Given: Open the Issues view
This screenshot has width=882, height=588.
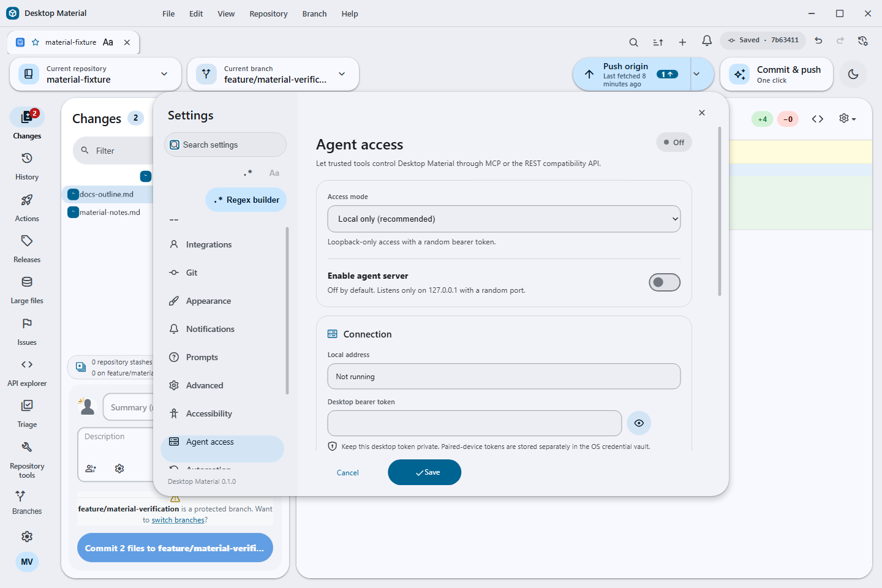Looking at the screenshot, I should point(27,331).
